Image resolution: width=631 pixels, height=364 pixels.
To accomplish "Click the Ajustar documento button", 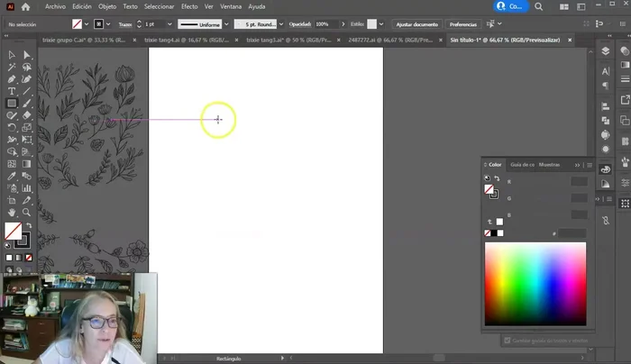I will pyautogui.click(x=416, y=24).
